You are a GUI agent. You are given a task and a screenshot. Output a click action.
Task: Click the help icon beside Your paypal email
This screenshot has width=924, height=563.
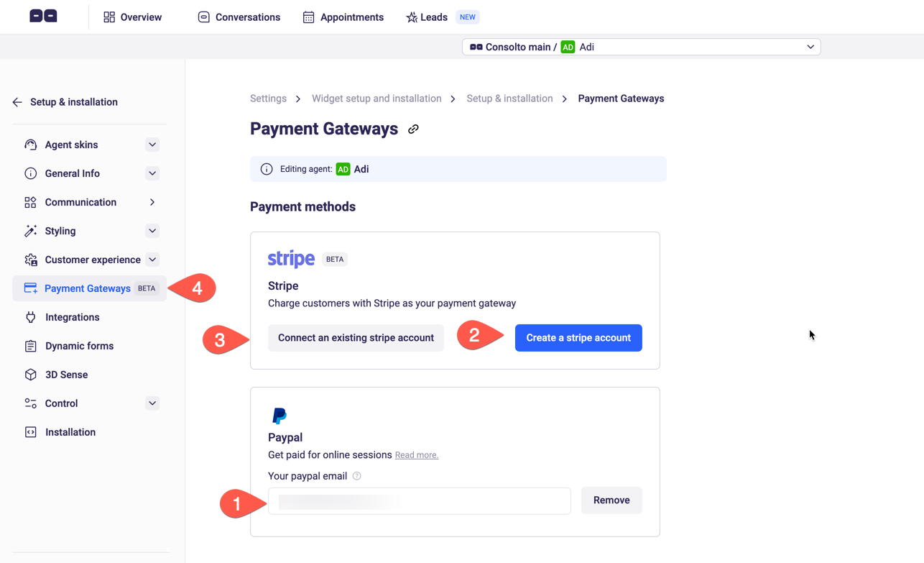click(x=356, y=476)
